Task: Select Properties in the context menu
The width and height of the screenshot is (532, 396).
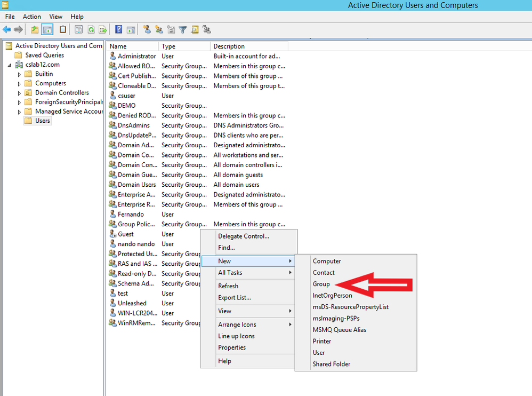Action: (x=232, y=347)
